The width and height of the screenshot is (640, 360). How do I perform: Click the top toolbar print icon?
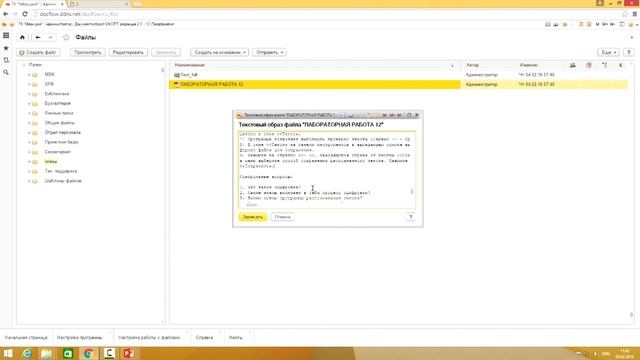pos(556,24)
